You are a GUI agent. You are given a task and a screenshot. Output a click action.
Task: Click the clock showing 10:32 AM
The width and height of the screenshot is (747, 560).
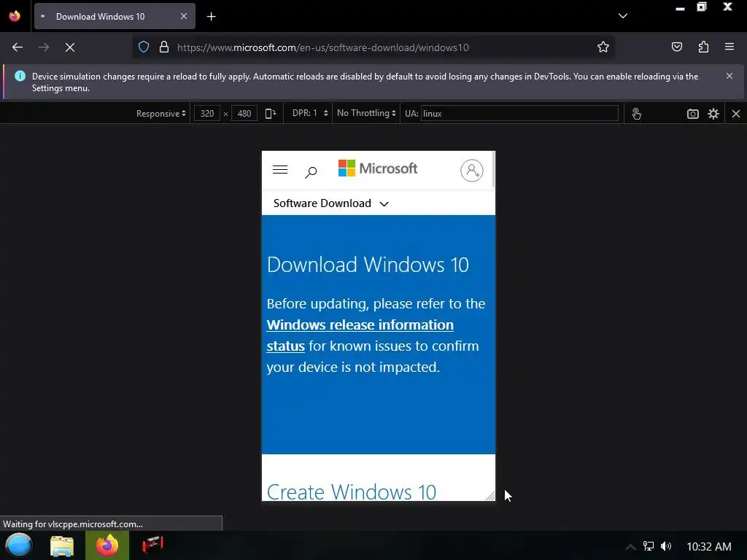pos(709,547)
